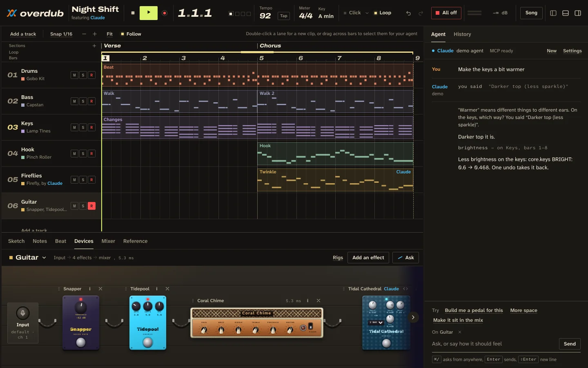Toggle the Follow playhead option

131,34
